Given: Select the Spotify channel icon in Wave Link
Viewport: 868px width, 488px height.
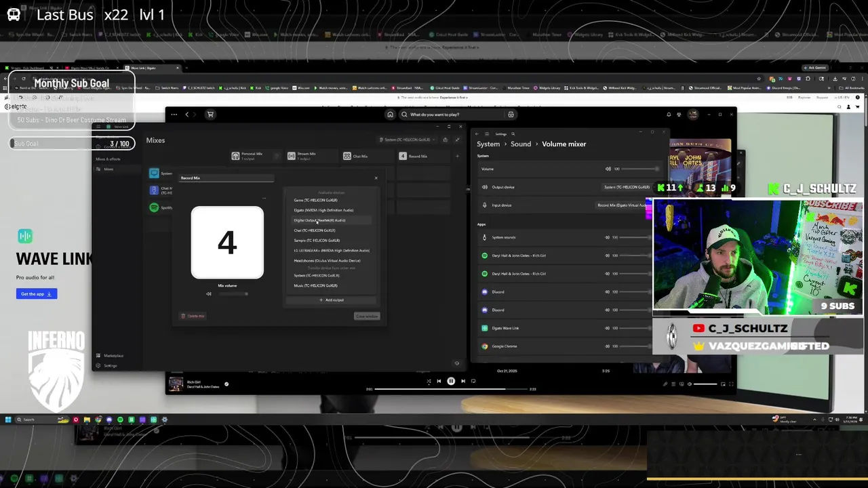Looking at the screenshot, I should pyautogui.click(x=154, y=207).
